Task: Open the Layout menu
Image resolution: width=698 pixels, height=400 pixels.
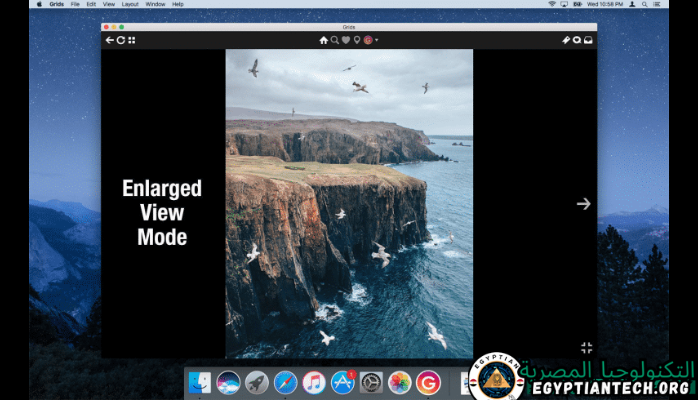Action: (130, 4)
